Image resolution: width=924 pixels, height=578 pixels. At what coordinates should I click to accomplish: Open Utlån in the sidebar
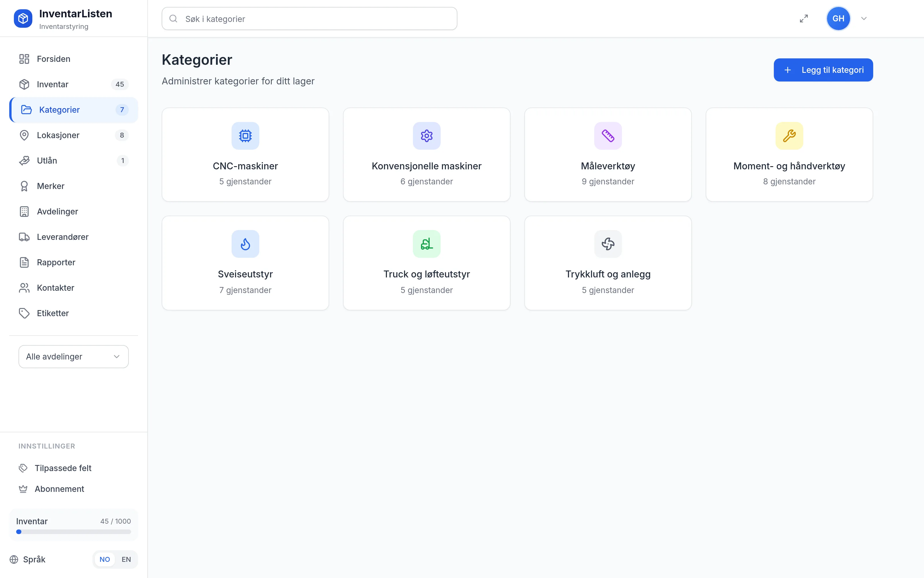click(x=73, y=161)
